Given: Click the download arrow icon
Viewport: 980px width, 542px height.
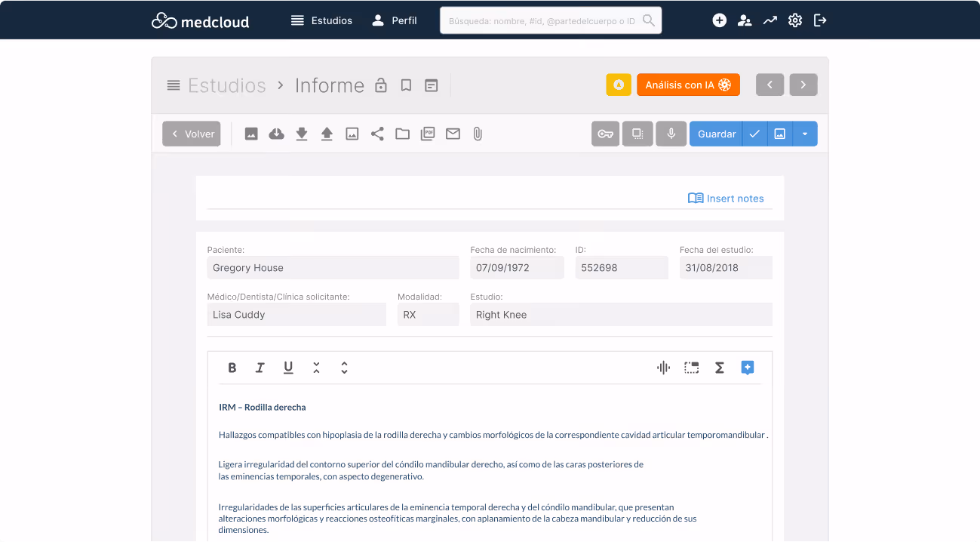Looking at the screenshot, I should [302, 134].
